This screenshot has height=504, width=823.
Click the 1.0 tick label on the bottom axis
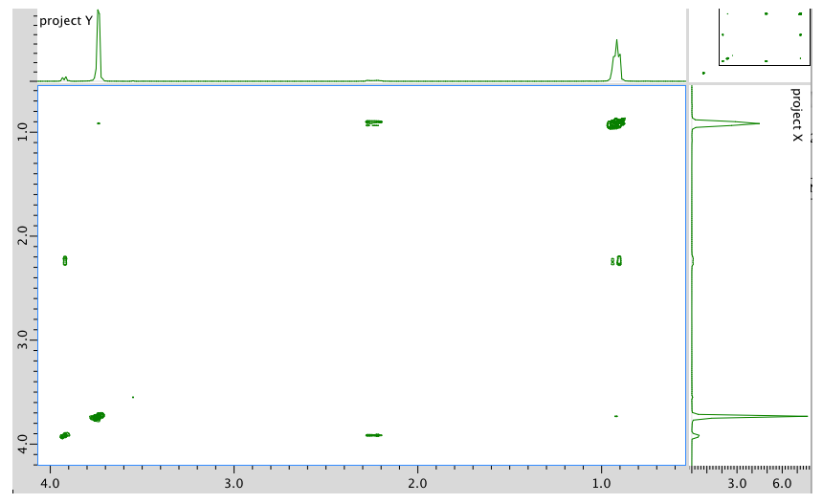click(x=601, y=484)
